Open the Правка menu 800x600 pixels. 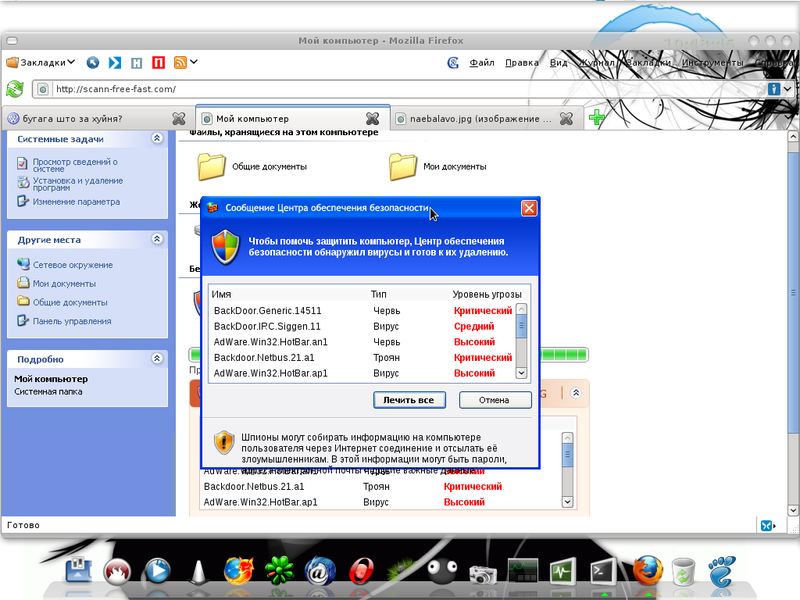click(x=521, y=62)
